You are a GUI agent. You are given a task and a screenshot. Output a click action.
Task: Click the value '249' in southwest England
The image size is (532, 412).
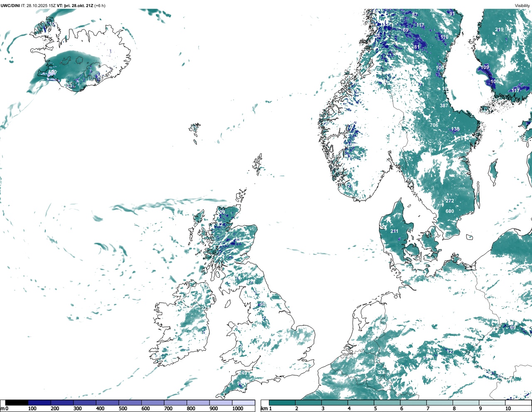tap(243, 373)
